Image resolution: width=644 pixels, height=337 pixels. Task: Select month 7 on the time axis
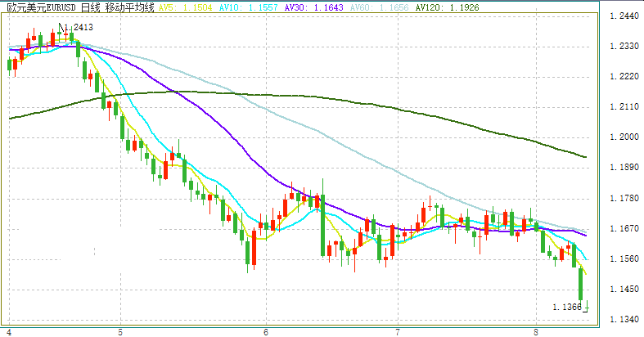(397, 332)
